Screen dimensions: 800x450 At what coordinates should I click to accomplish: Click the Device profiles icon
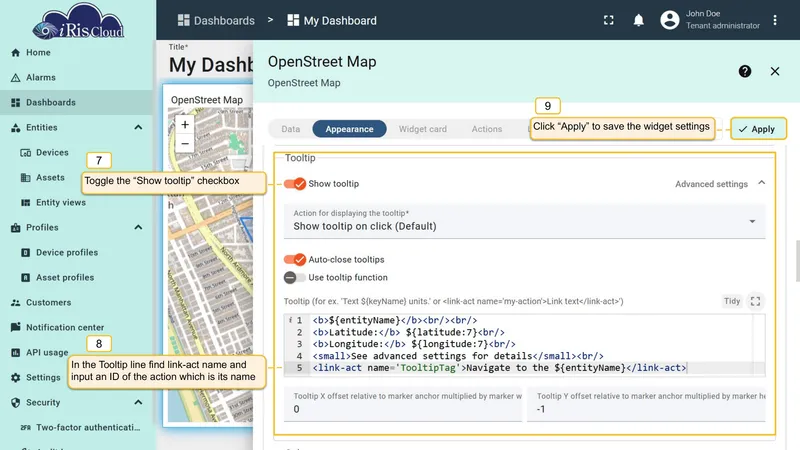(x=26, y=253)
